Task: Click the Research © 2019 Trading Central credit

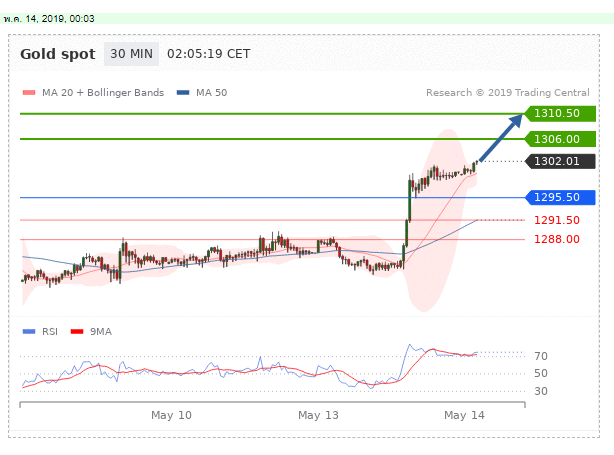Action: point(507,93)
